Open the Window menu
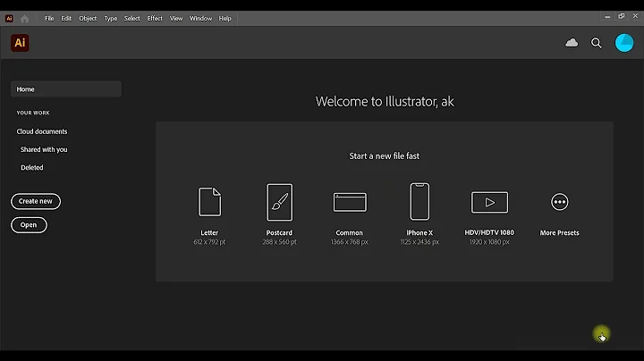This screenshot has width=644, height=361. [x=200, y=19]
